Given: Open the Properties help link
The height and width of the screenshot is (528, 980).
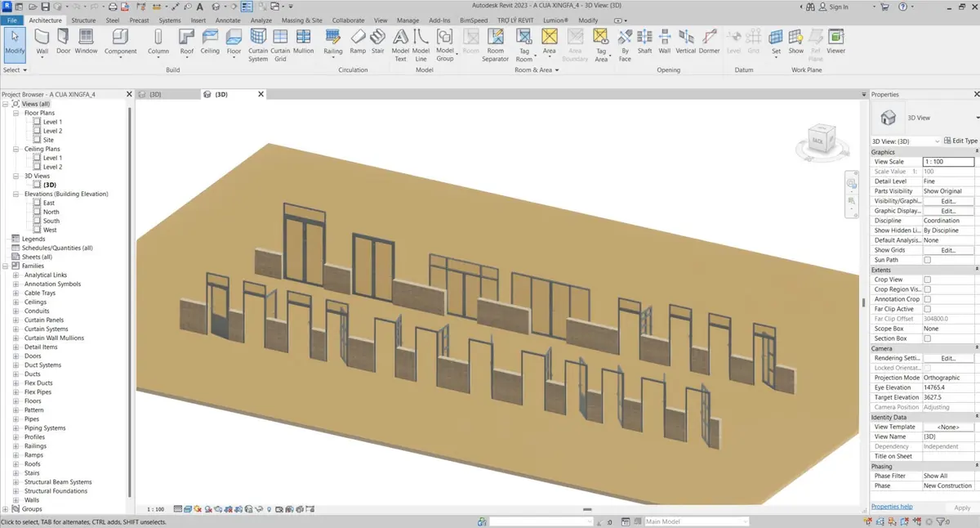Looking at the screenshot, I should coord(892,507).
